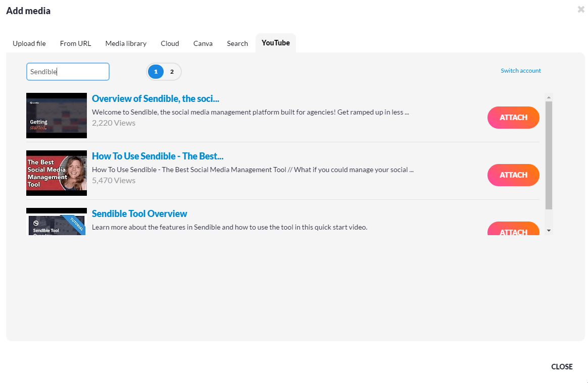Image resolution: width=588 pixels, height=383 pixels.
Task: Go to results page 1
Action: click(156, 72)
